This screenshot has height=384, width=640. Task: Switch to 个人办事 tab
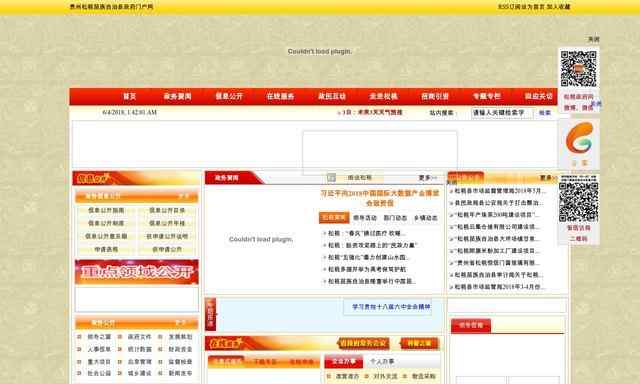click(x=382, y=362)
